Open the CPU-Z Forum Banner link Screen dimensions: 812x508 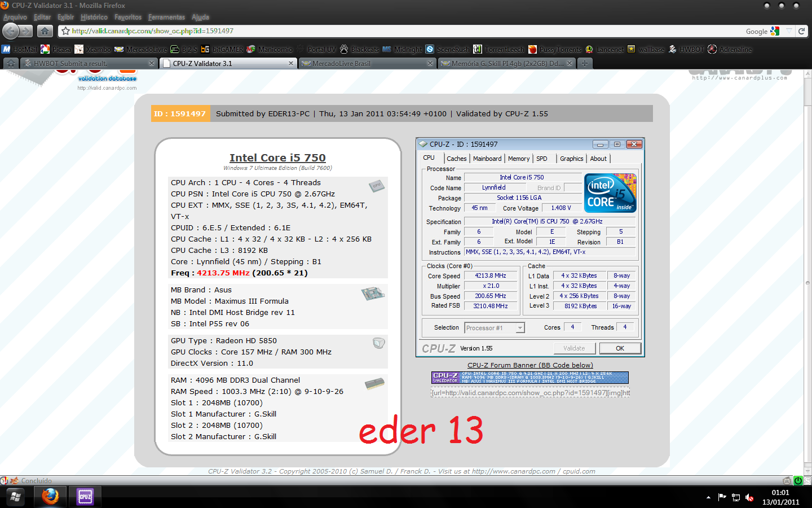[x=530, y=365]
